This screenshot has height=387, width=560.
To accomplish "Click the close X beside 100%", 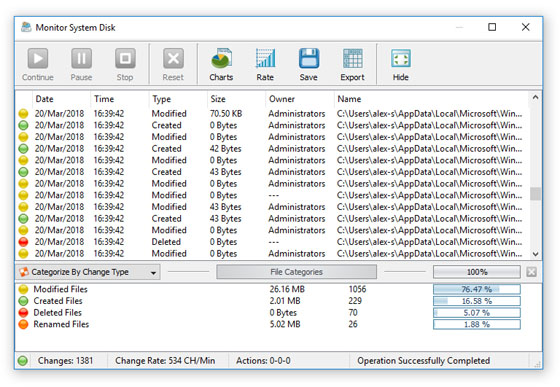I will [x=531, y=272].
